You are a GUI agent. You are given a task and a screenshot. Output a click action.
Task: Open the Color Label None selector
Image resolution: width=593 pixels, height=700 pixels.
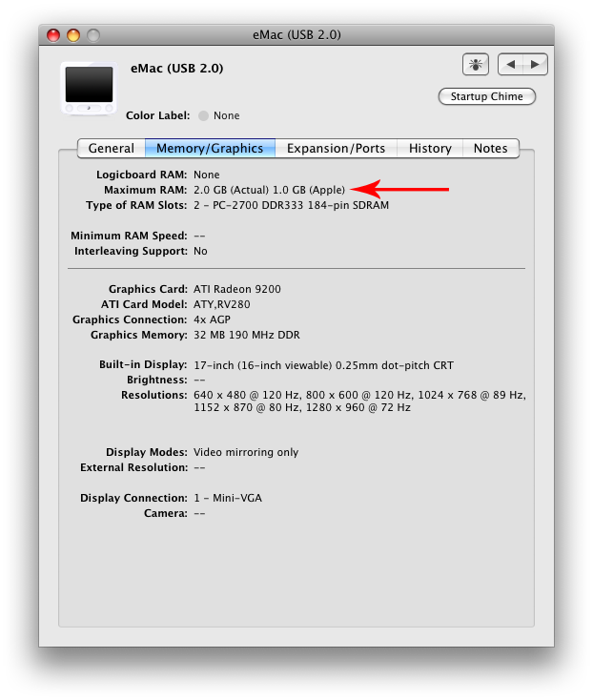coord(219,115)
